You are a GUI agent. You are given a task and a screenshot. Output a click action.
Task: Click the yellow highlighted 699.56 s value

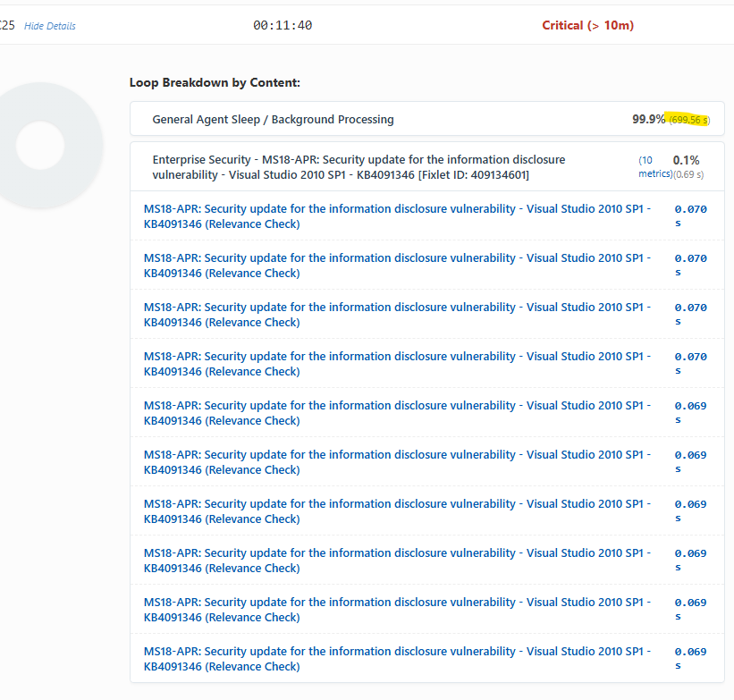coord(689,120)
